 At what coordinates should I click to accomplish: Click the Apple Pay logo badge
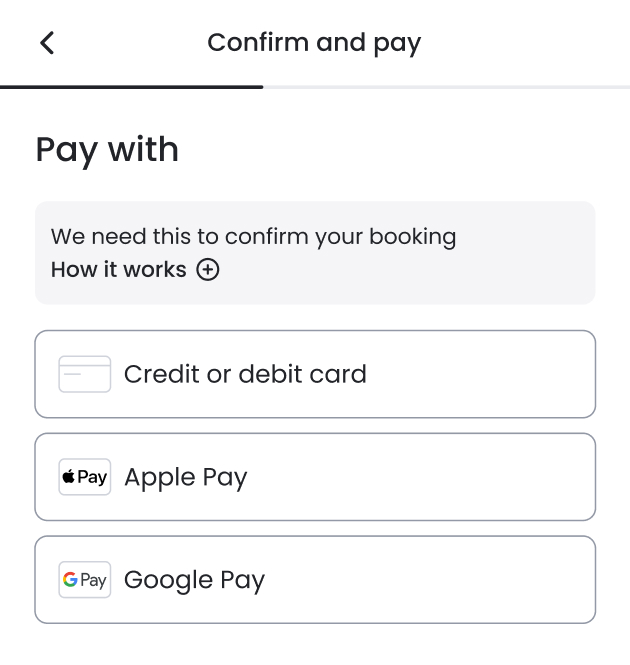click(85, 477)
